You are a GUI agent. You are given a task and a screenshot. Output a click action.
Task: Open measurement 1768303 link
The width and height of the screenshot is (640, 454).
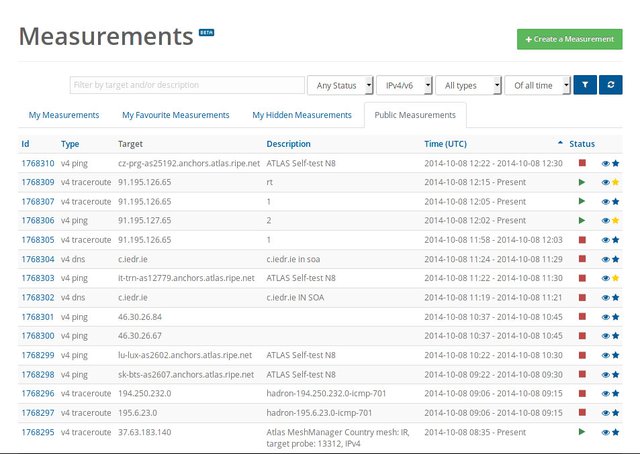click(38, 278)
